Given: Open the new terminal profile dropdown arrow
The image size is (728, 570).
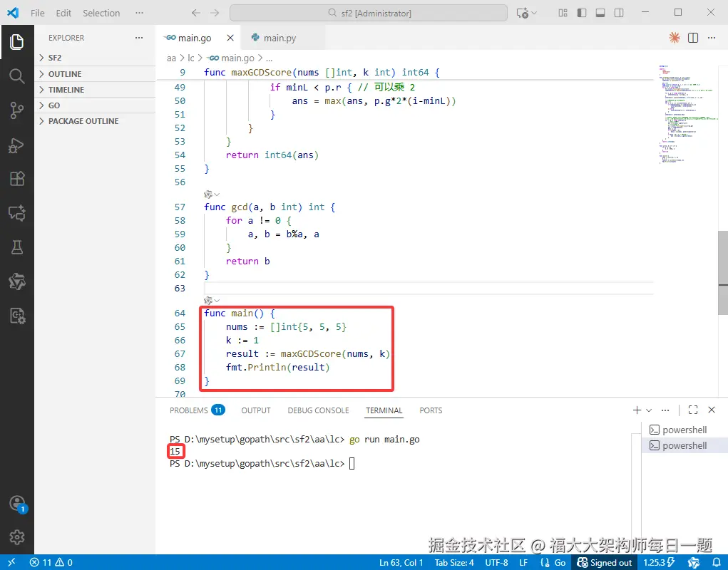Looking at the screenshot, I should 649,410.
